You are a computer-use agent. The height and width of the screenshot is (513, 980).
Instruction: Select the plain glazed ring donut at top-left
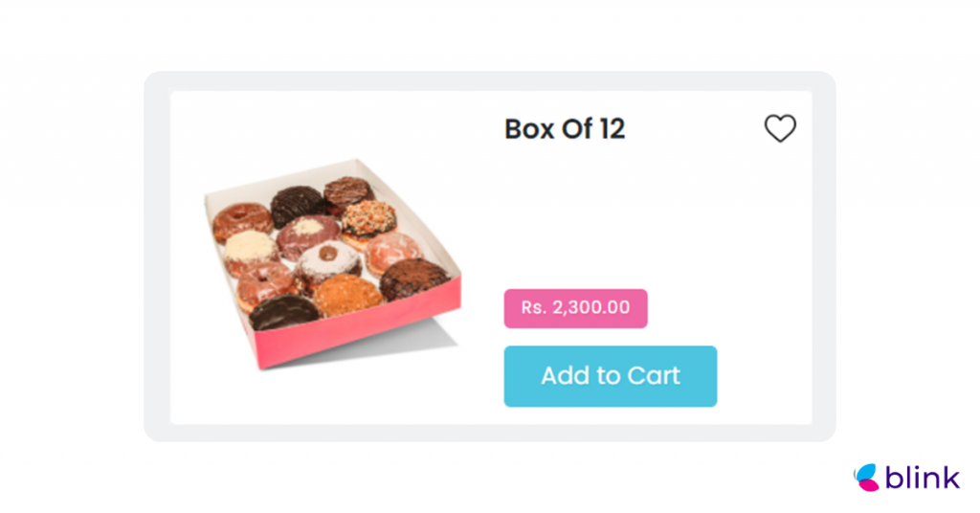point(241,221)
